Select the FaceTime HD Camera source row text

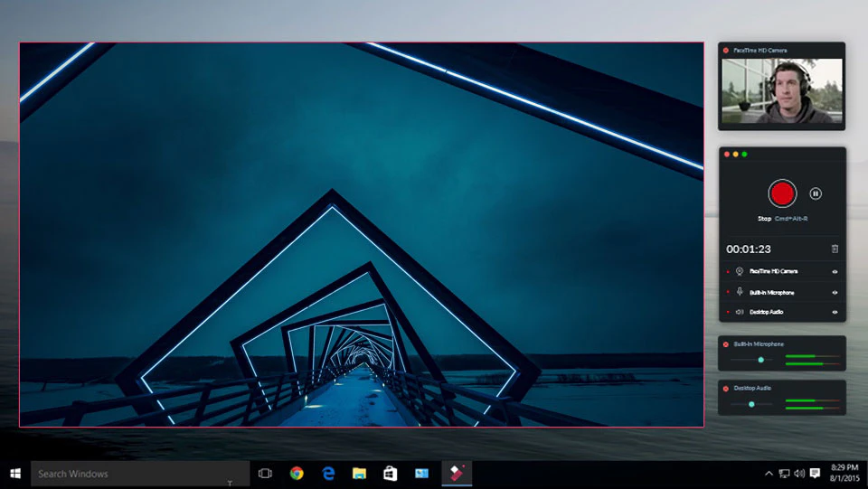point(773,271)
